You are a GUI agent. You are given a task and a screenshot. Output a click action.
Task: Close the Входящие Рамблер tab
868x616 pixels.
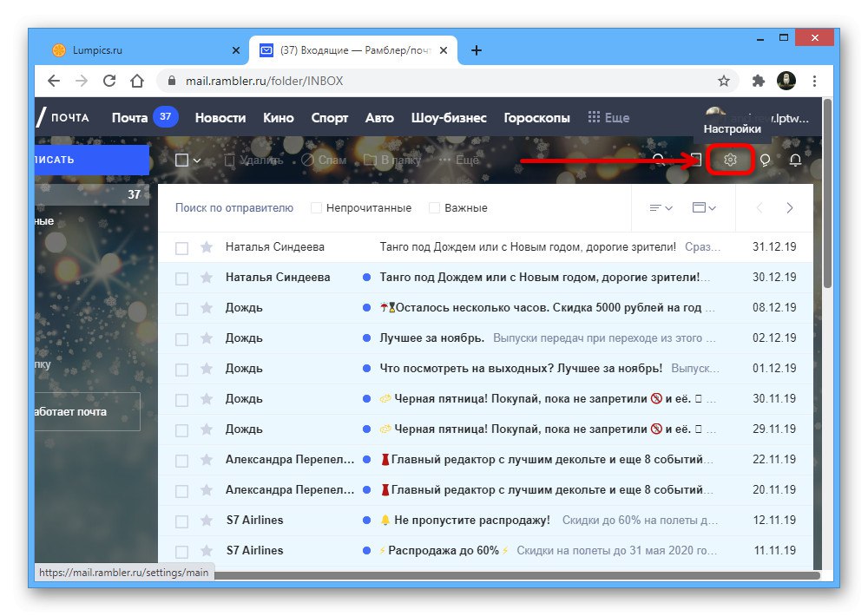pyautogui.click(x=444, y=50)
